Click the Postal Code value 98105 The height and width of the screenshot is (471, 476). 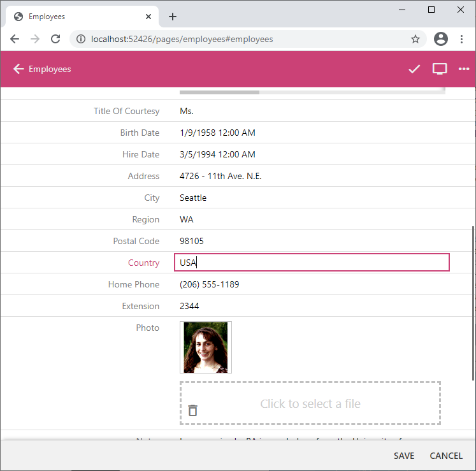pyautogui.click(x=192, y=241)
